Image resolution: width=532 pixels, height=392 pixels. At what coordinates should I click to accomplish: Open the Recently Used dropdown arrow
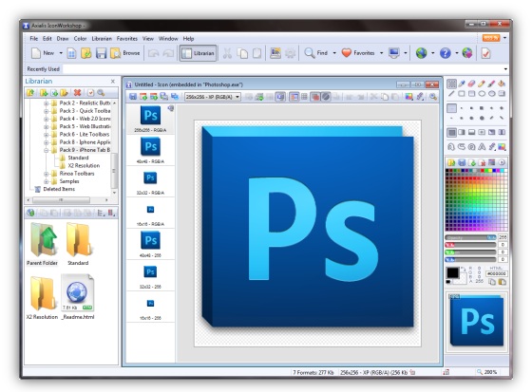(x=505, y=69)
